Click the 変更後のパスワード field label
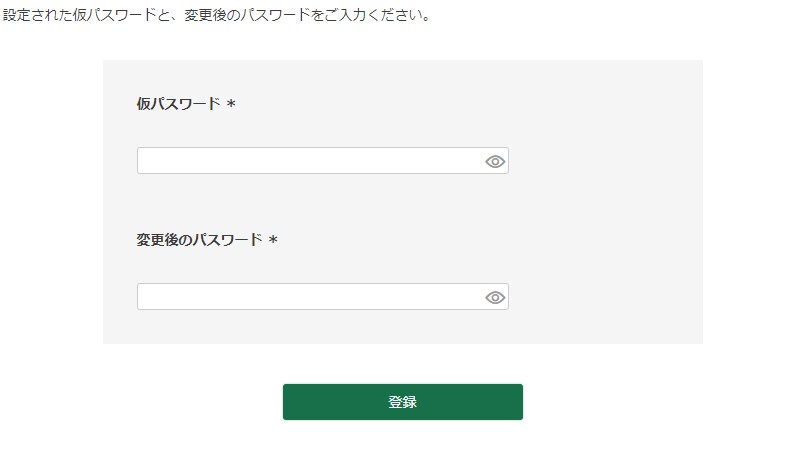Screen dimensions: 799x455 pyautogui.click(x=199, y=240)
